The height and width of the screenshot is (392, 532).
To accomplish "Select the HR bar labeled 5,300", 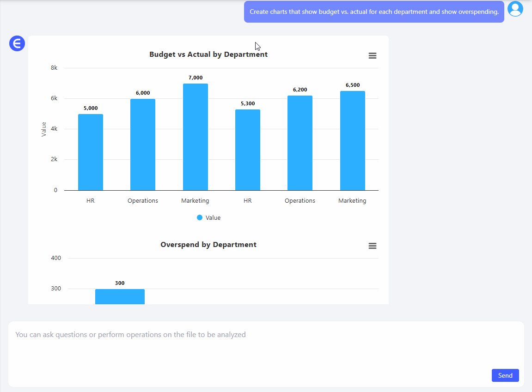I will [x=248, y=150].
